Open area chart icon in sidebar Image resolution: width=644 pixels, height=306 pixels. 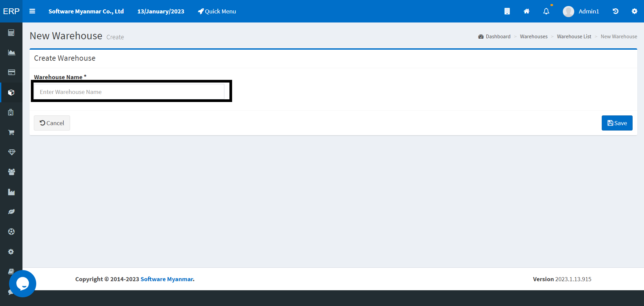[11, 52]
